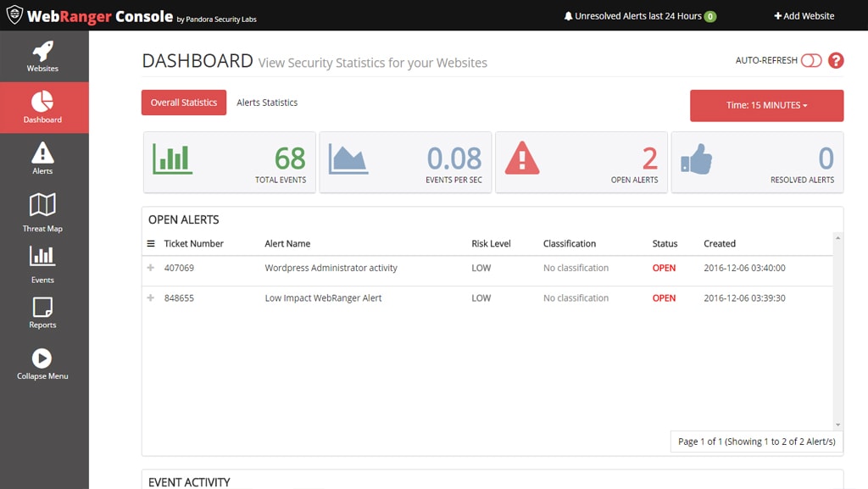Screen dimensions: 868x489
Task: Open the Time: 15 Minutes dropdown
Action: click(x=766, y=106)
